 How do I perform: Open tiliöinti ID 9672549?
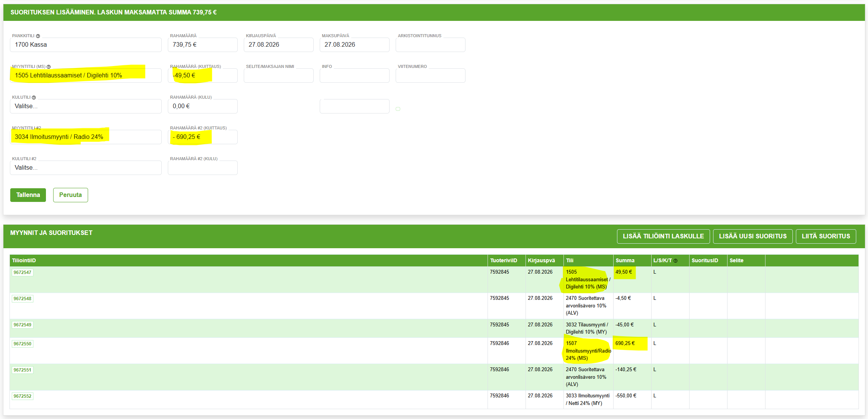point(22,325)
